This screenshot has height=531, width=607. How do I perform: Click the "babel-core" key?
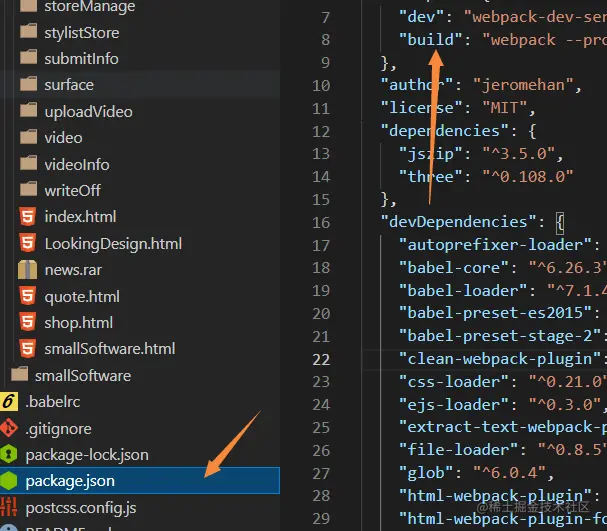click(x=454, y=267)
